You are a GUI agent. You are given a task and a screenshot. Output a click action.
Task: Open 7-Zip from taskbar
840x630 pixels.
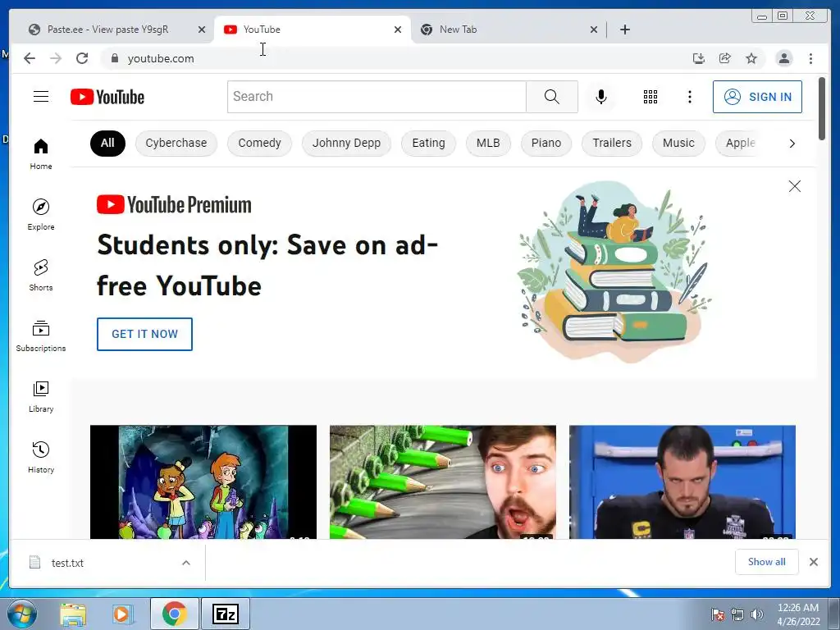click(225, 614)
